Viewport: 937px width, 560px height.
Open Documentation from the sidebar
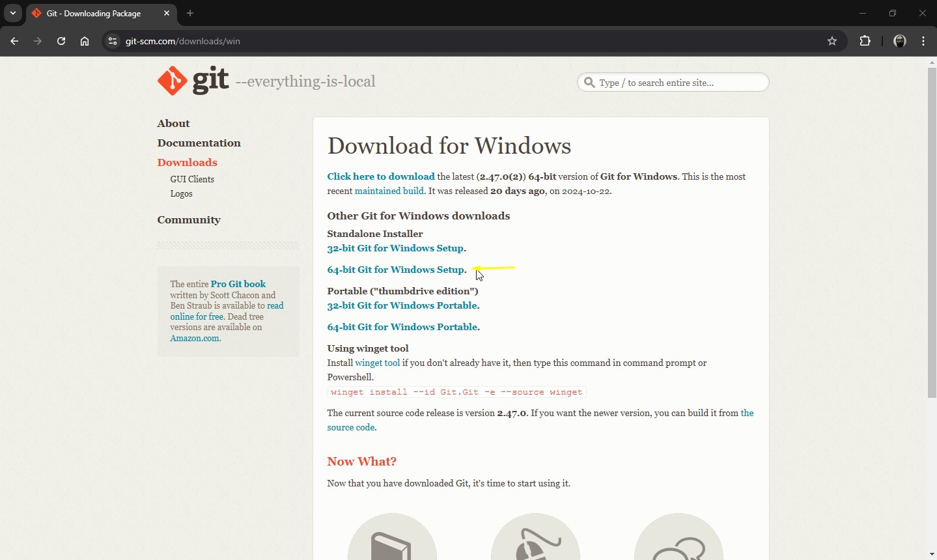coord(199,143)
